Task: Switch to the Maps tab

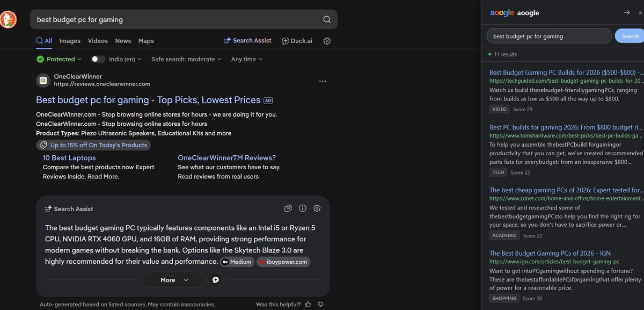Action: (x=146, y=41)
